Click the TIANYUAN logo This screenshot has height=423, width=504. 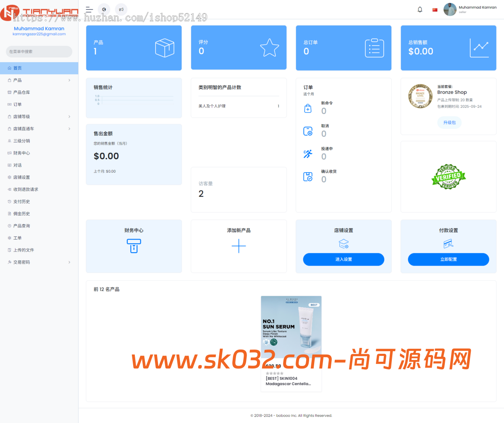click(39, 13)
